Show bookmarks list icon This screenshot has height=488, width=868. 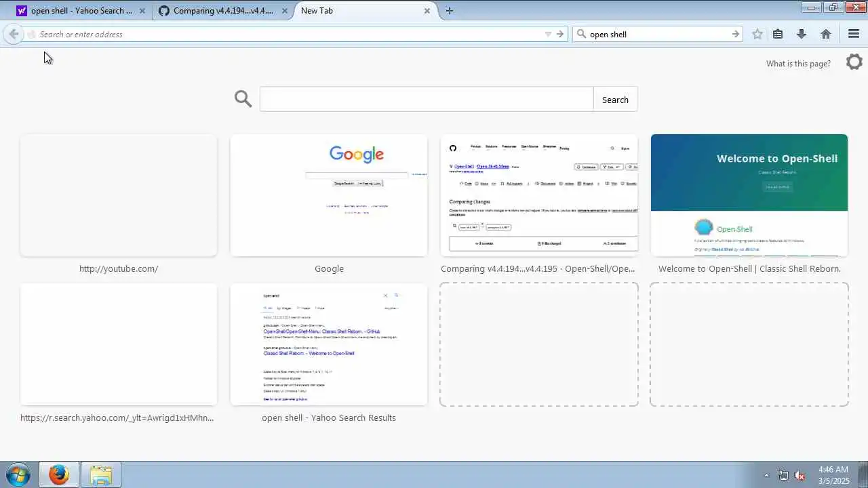tap(778, 34)
